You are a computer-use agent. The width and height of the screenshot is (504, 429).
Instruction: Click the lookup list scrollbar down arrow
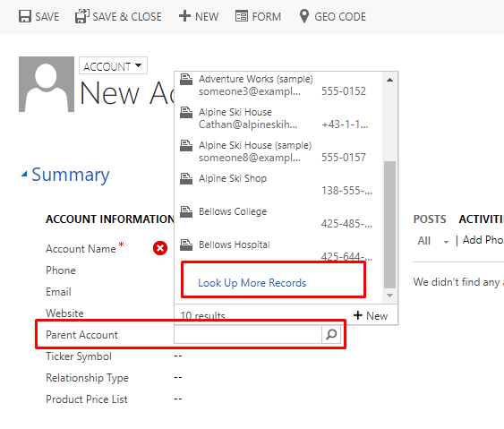(x=390, y=296)
